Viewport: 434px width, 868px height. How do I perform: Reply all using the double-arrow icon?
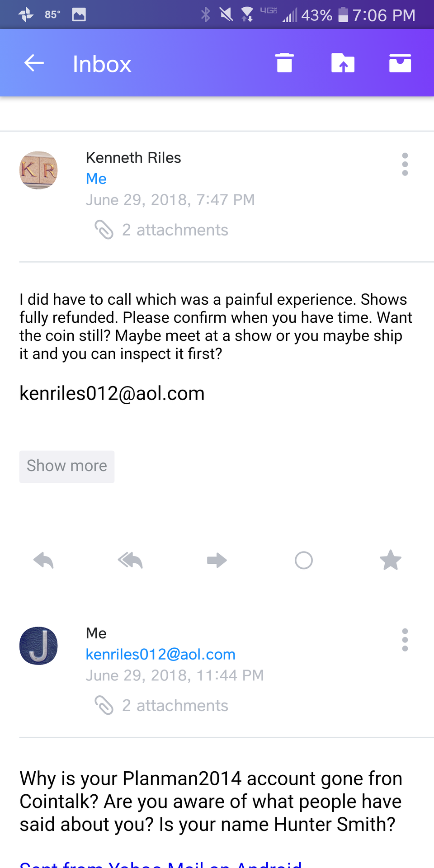point(130,561)
